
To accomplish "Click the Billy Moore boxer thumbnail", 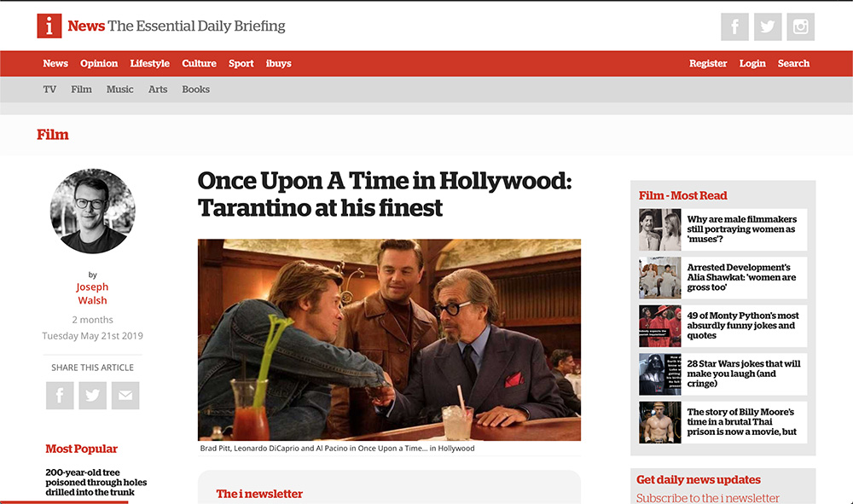I will click(x=660, y=422).
